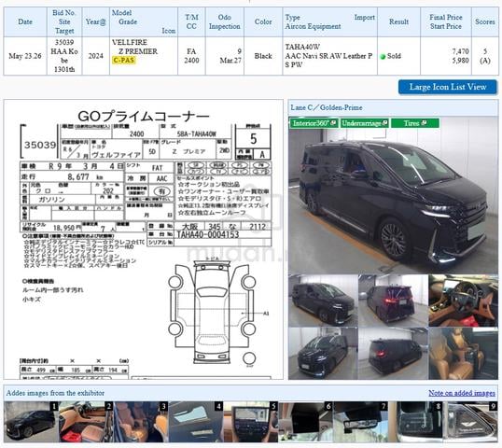Open the Interior360° view button
Image resolution: width=502 pixels, height=448 pixels.
[314, 123]
